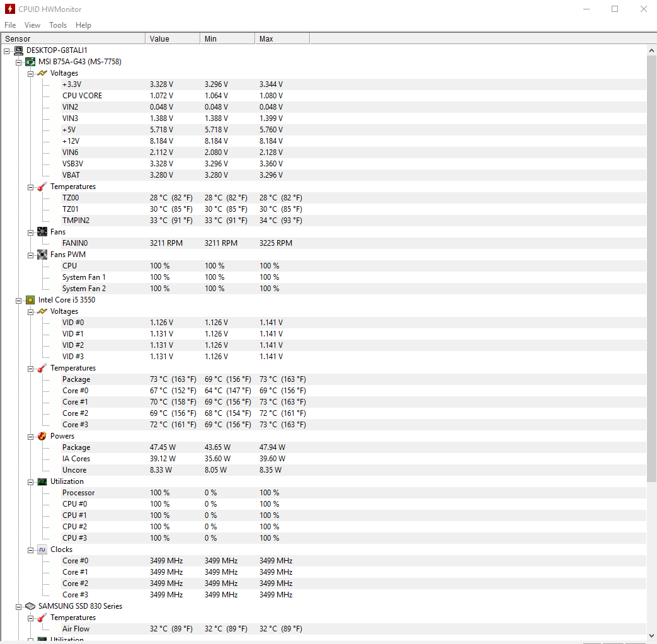Collapse the DESKTOP-G8TALI1 root node

[x=7, y=51]
